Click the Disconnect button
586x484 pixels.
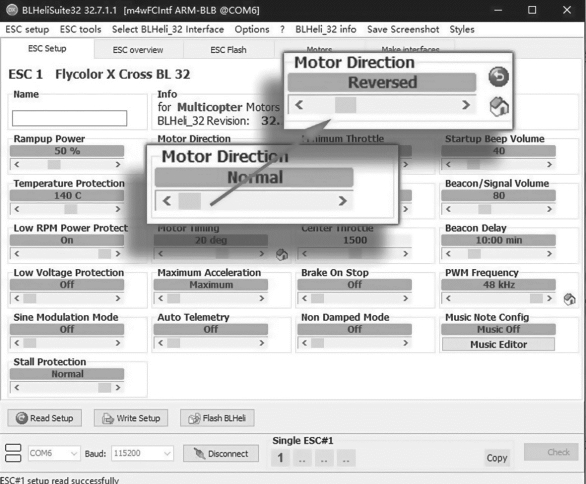tap(221, 453)
